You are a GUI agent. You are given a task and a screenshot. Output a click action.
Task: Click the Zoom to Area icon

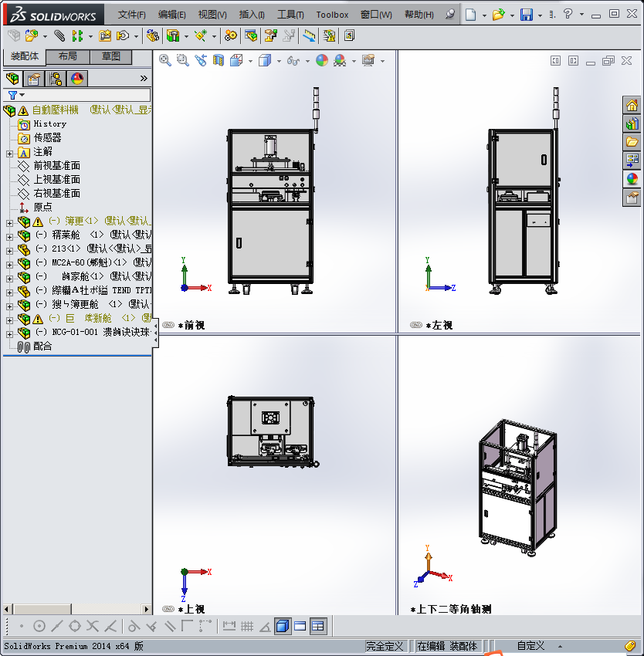[x=182, y=60]
